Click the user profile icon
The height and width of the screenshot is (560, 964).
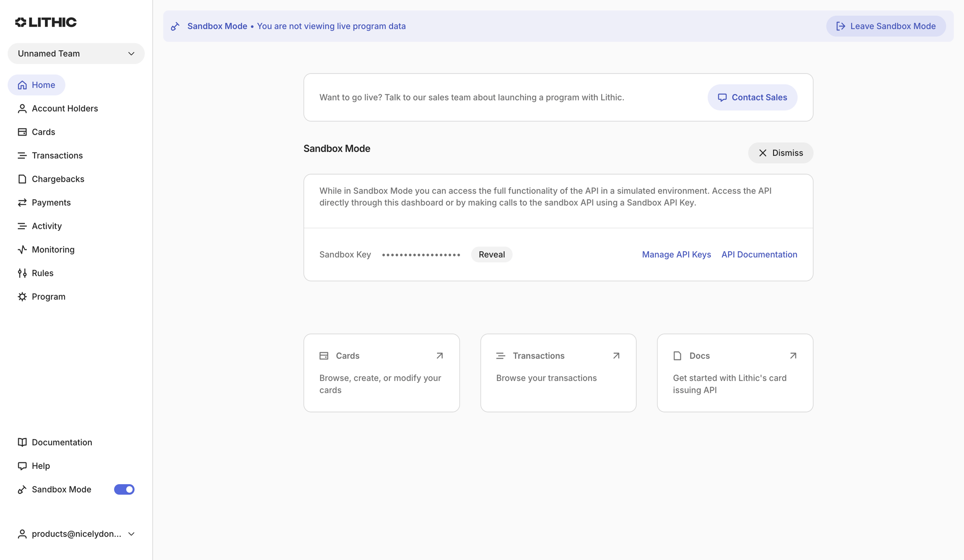[x=22, y=534]
